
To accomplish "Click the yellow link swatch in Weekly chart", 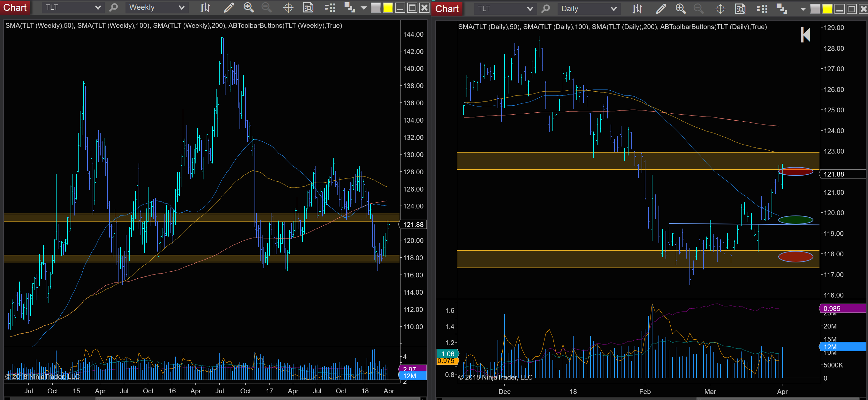I will coord(388,7).
